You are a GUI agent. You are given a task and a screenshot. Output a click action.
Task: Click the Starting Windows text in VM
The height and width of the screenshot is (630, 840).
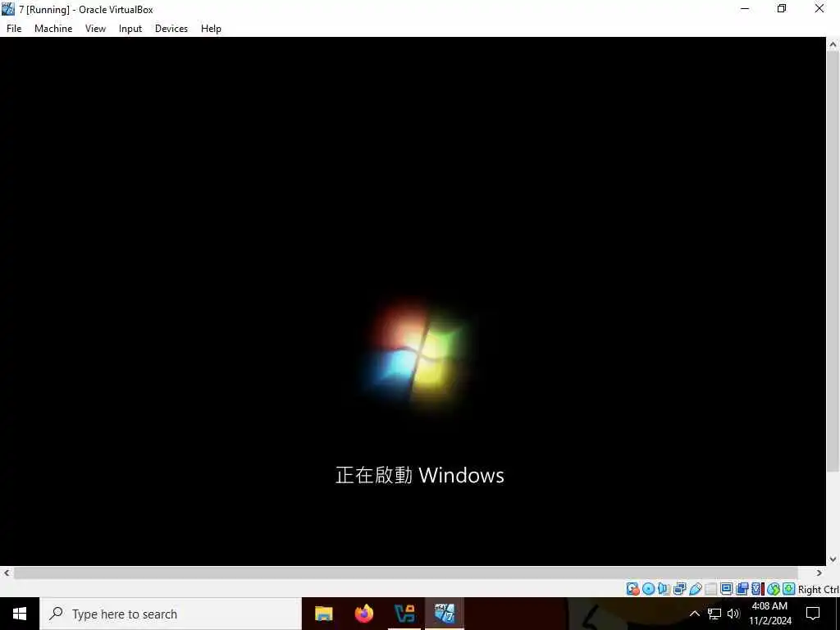tap(419, 475)
